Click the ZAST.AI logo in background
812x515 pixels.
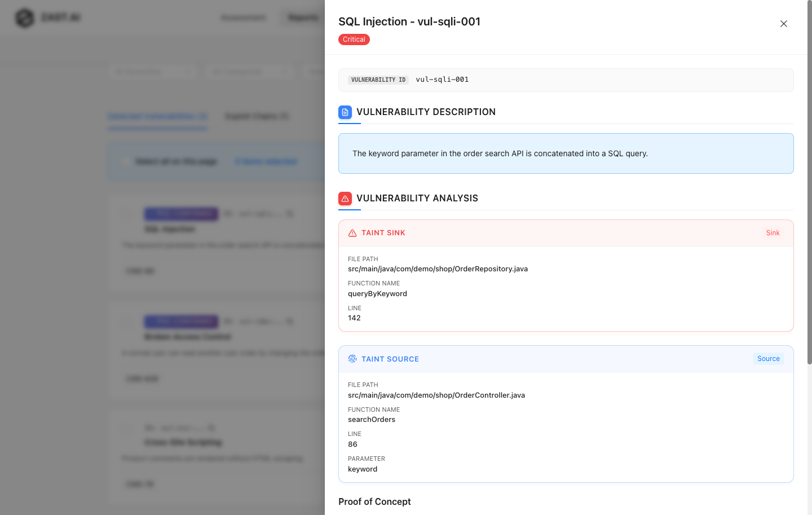tap(48, 17)
